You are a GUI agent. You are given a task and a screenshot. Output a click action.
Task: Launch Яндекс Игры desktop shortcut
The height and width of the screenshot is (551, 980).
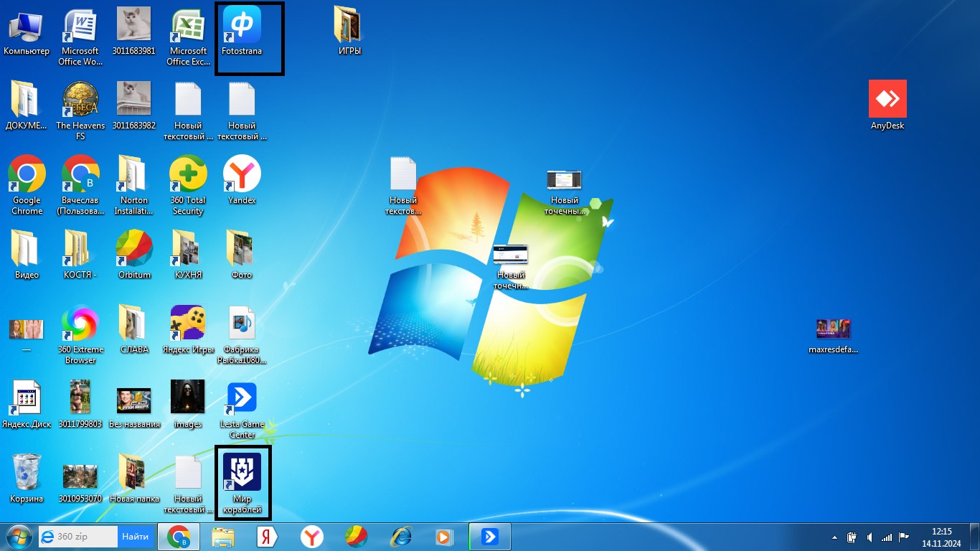(188, 330)
